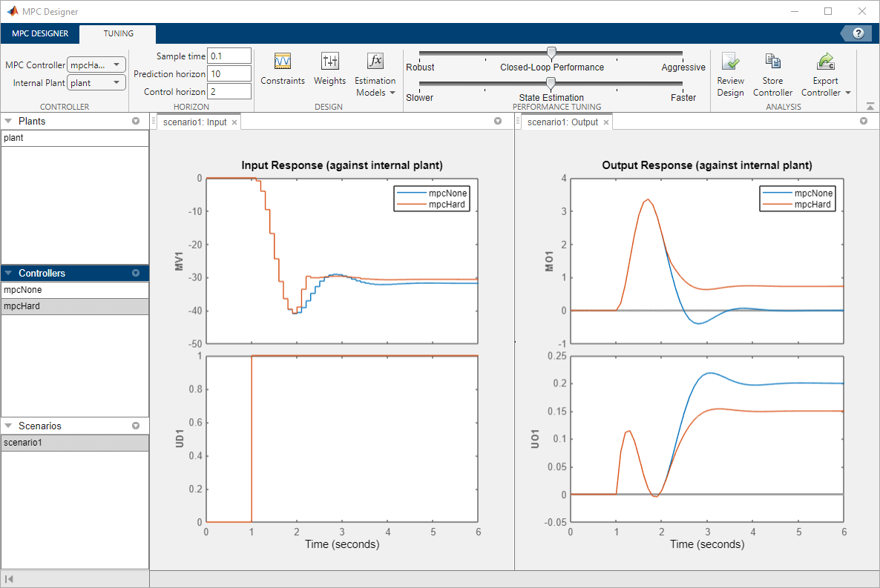The height and width of the screenshot is (588, 880).
Task: Expand the Estimation Models dropdown arrow
Action: 393,93
